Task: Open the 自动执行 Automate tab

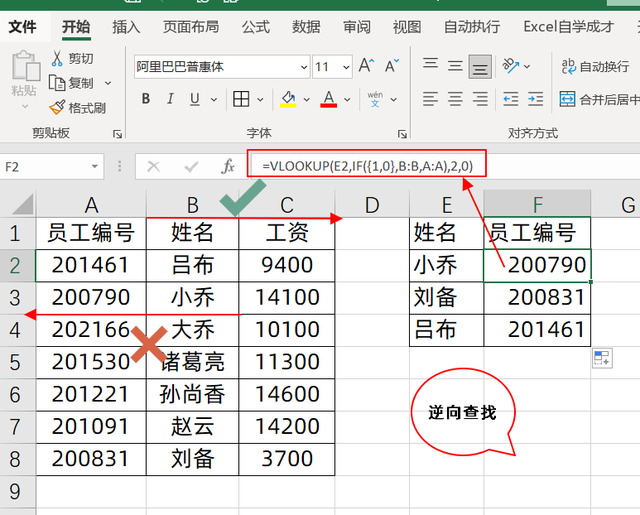Action: pos(472,27)
